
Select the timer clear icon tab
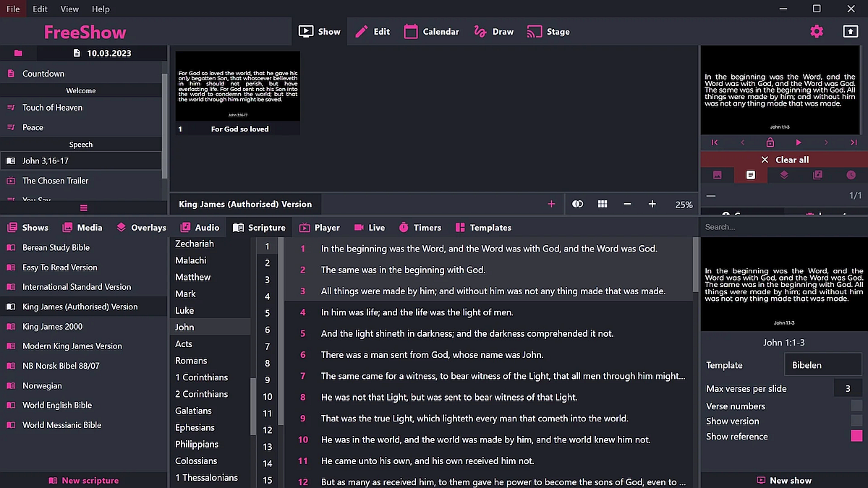(851, 175)
